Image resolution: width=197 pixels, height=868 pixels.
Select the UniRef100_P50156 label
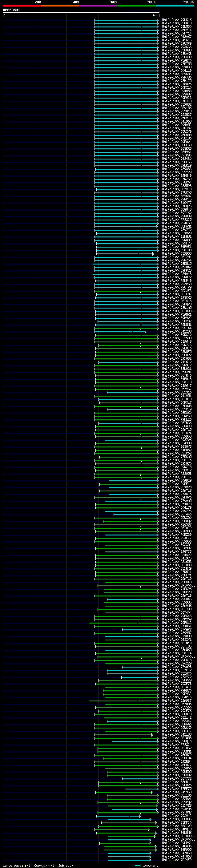point(177,108)
